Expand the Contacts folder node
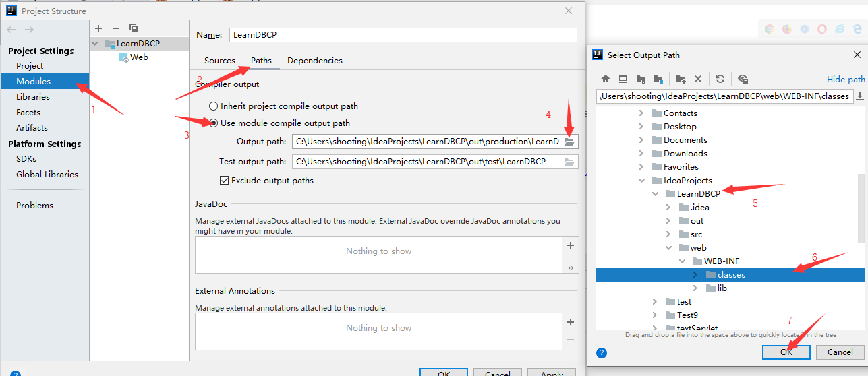This screenshot has height=376, width=868. pos(641,113)
